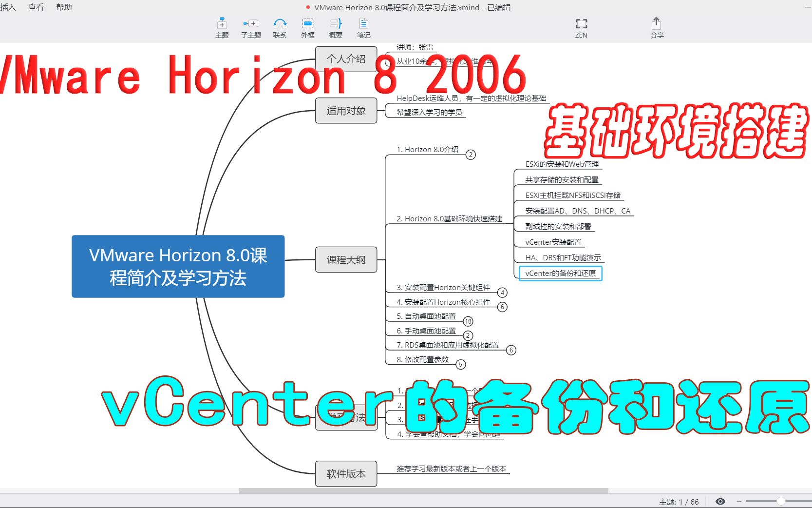Viewport: 812px width, 508px height.
Task: Toggle the eye view icon in status bar
Action: [x=720, y=501]
